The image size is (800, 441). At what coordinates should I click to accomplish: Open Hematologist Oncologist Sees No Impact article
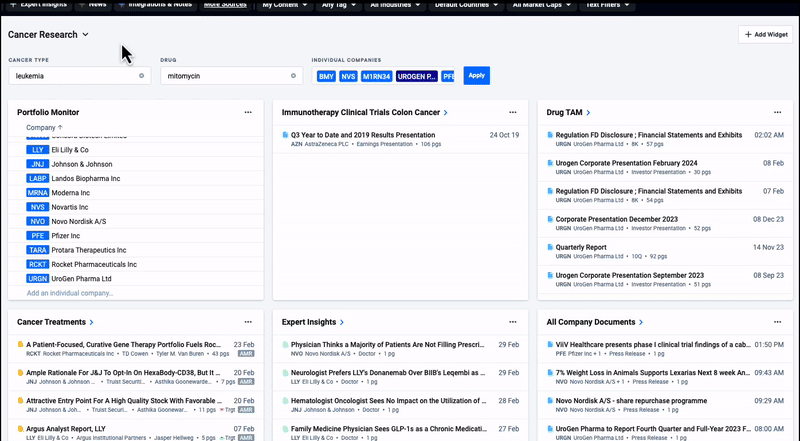click(388, 401)
